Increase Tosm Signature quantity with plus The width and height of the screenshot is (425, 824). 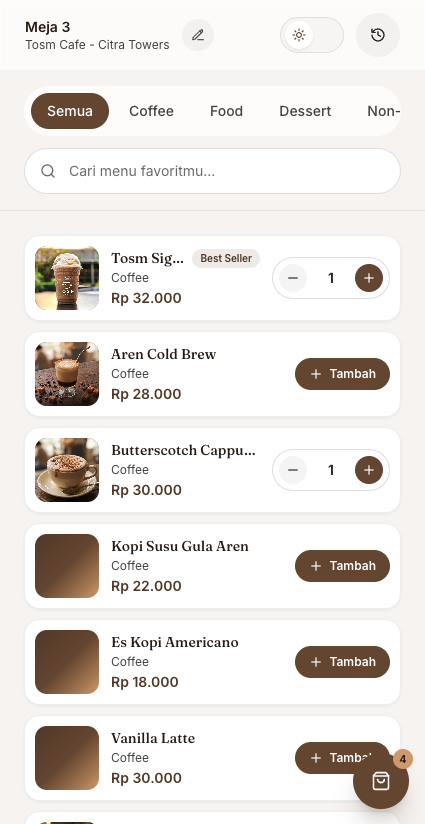click(x=369, y=278)
